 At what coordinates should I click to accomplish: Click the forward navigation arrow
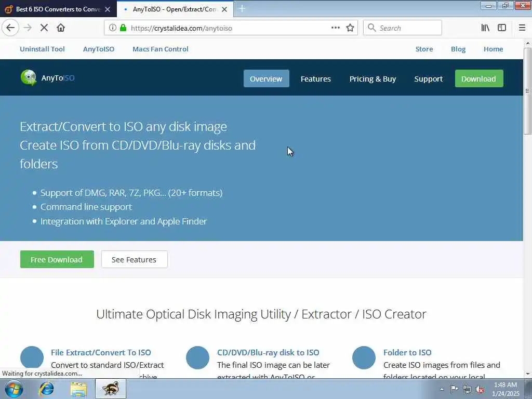pyautogui.click(x=28, y=28)
